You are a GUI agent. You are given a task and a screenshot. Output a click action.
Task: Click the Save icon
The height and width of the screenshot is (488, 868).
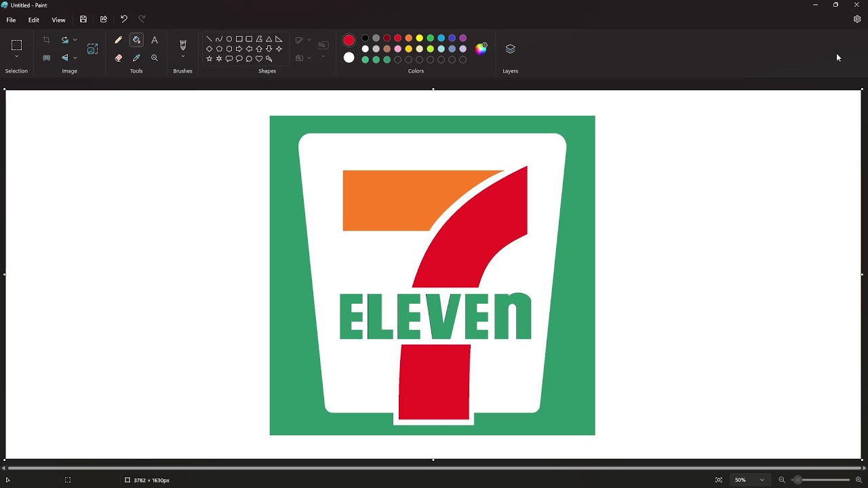click(x=83, y=20)
